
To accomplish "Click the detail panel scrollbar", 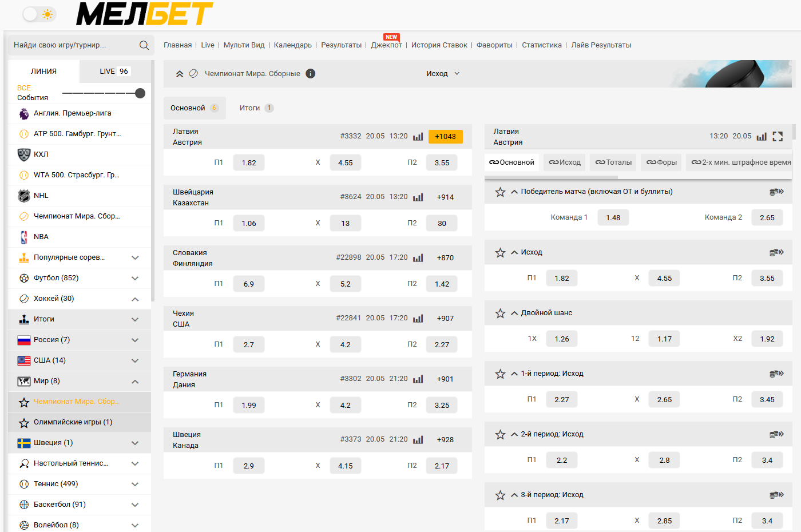I will [794, 132].
